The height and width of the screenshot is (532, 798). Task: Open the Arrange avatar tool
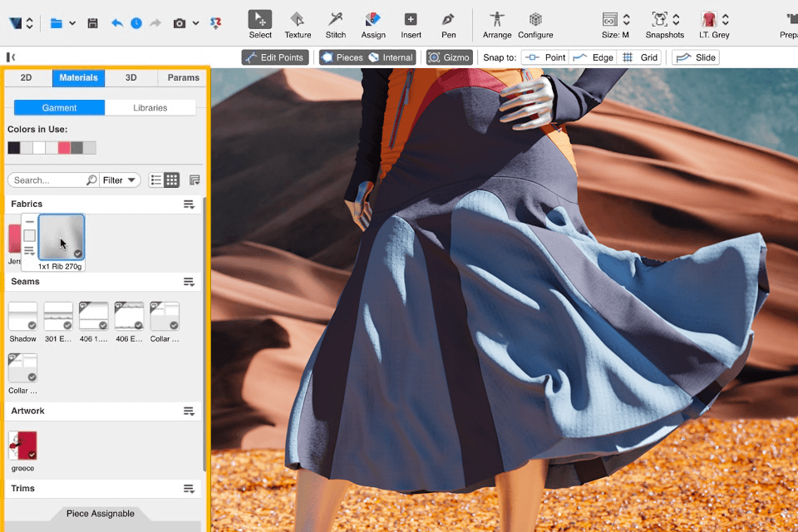point(497,24)
